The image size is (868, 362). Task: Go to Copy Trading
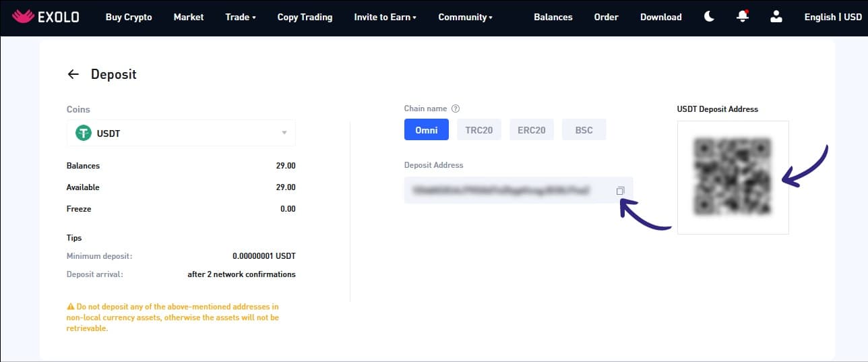305,17
